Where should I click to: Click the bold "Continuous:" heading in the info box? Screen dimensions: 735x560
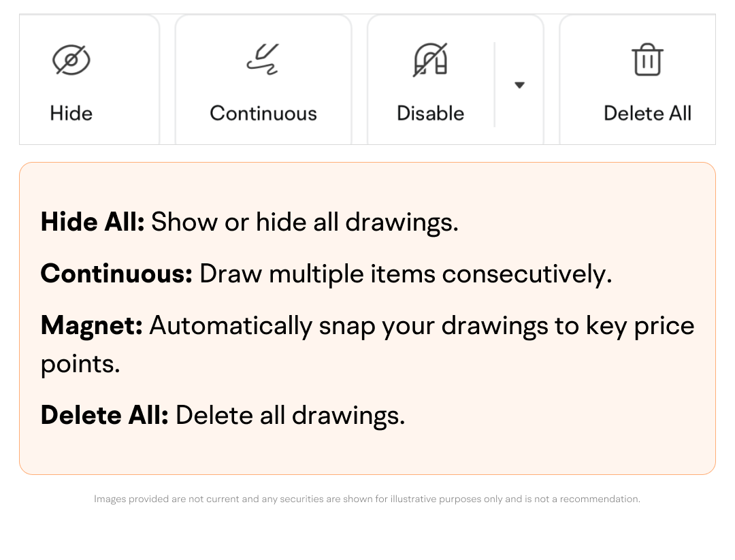pyautogui.click(x=116, y=274)
